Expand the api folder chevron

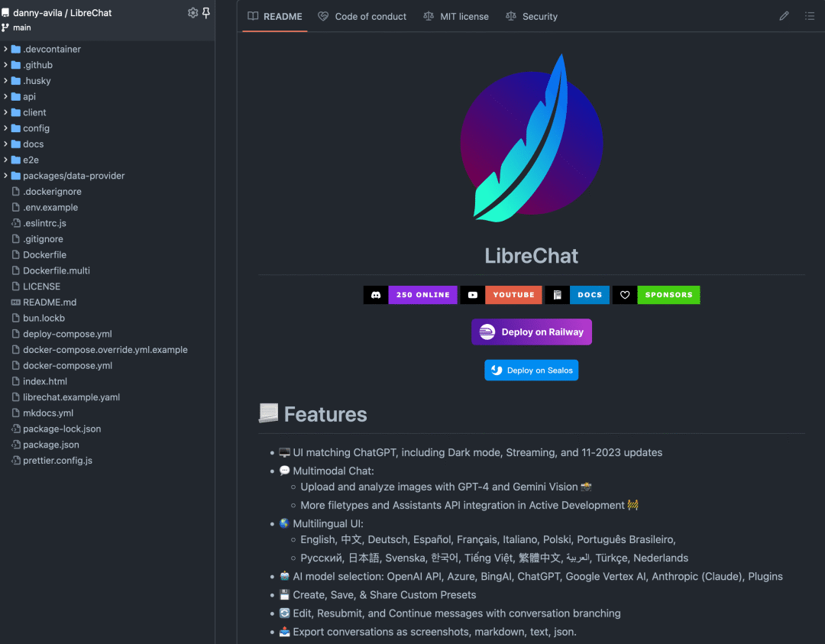(x=5, y=96)
